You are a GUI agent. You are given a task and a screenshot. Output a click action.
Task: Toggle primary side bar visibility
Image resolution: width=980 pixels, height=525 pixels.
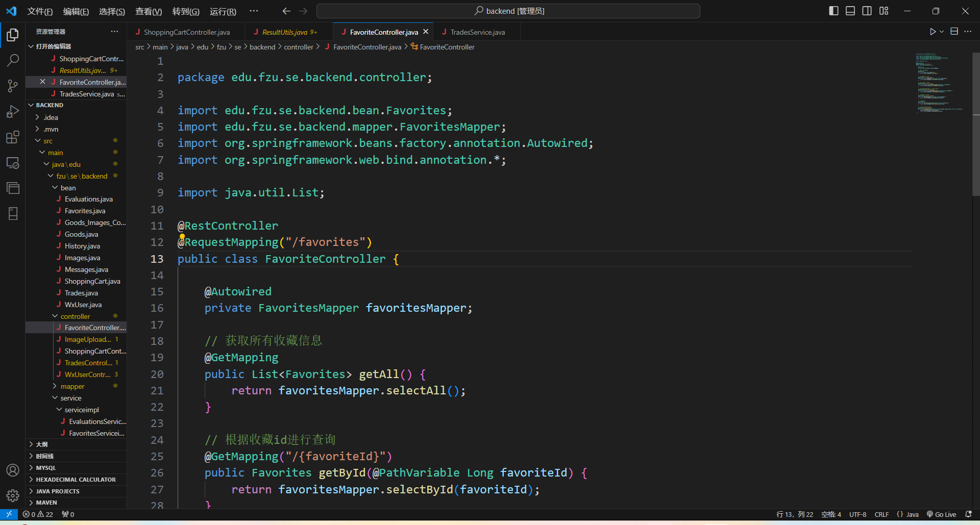834,11
